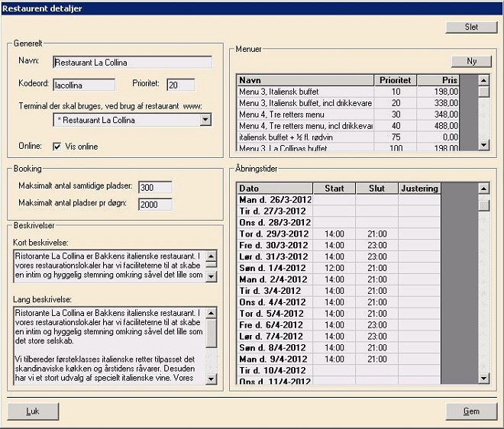Select 'Menu 4, Tre retters menu, incl drikkevar' row

coord(348,126)
